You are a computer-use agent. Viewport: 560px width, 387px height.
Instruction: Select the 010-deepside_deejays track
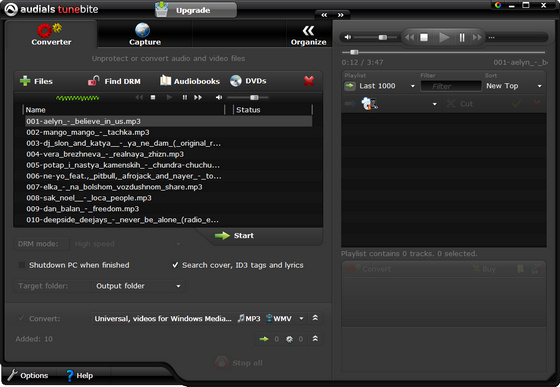(169, 220)
